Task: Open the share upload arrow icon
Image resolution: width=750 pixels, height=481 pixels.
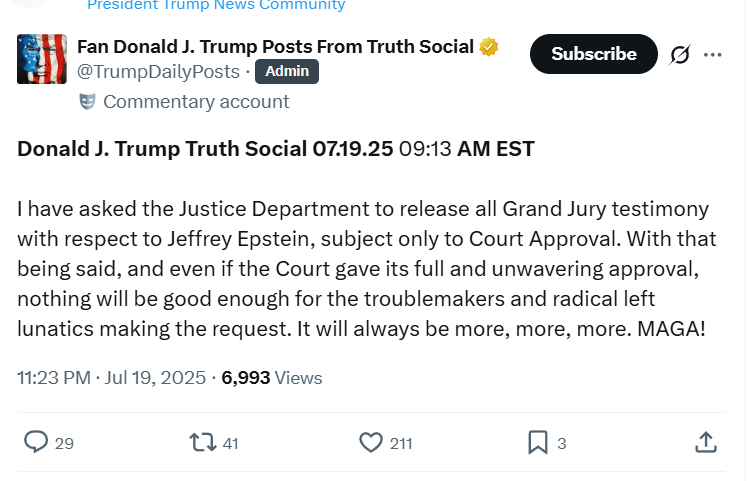Action: (x=706, y=442)
